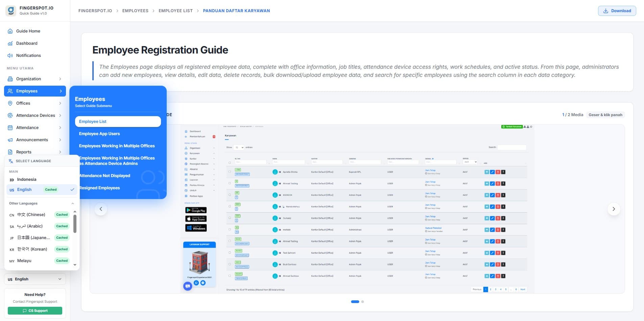The image size is (644, 321).
Task: Choose Melayu language
Action: click(39, 261)
